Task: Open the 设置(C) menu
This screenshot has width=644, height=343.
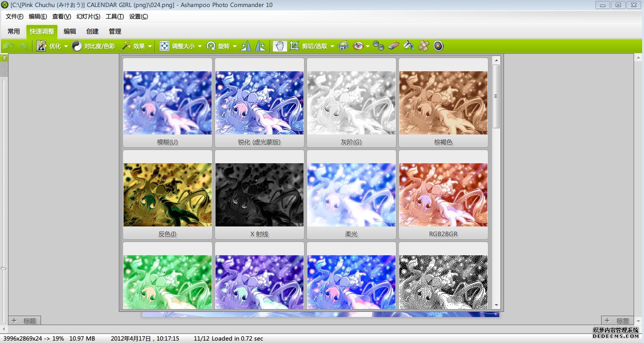Action: (139, 17)
